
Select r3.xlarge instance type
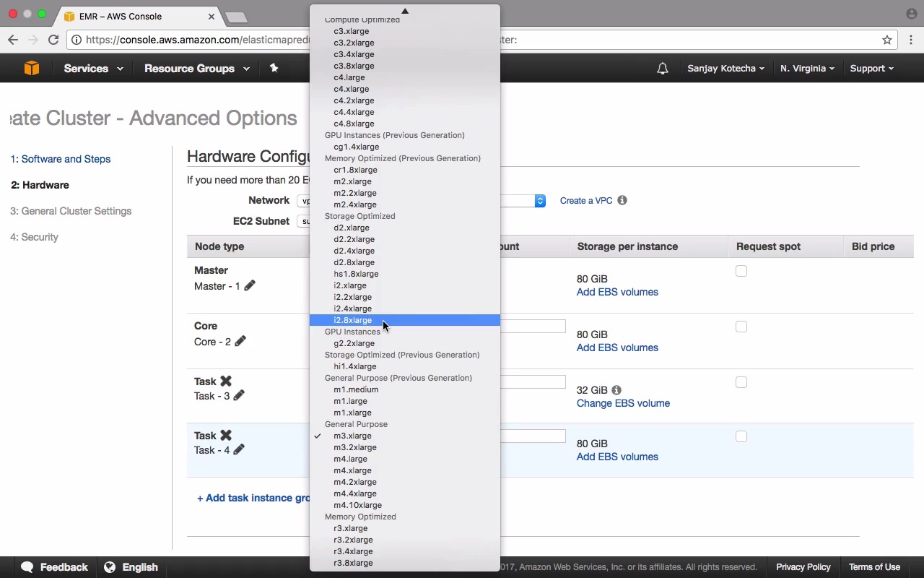pos(405,528)
